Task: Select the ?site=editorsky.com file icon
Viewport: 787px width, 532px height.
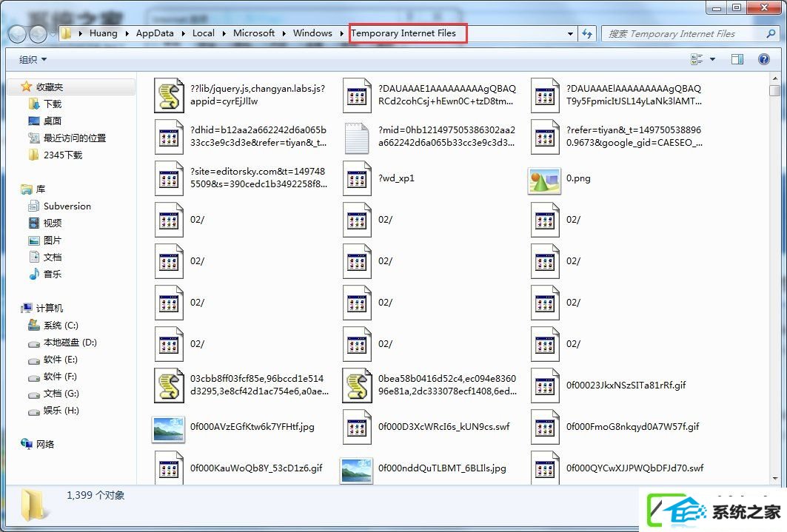Action: click(x=169, y=178)
